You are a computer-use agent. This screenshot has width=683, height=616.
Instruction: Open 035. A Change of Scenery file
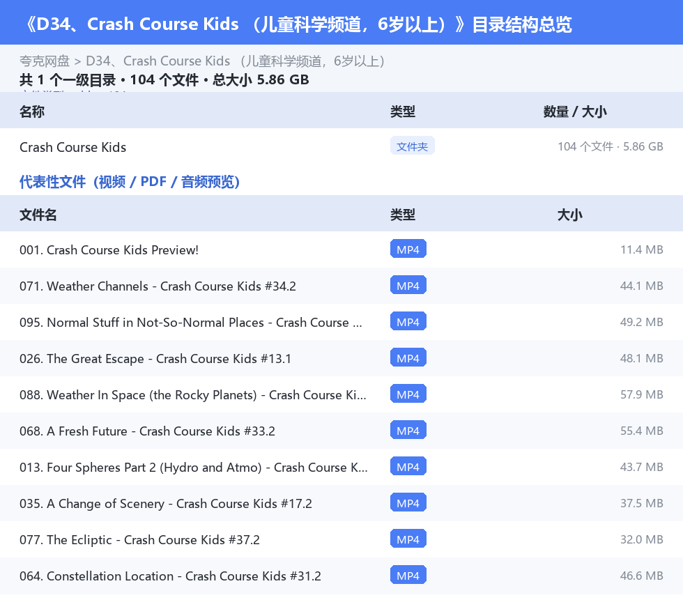pyautogui.click(x=166, y=503)
